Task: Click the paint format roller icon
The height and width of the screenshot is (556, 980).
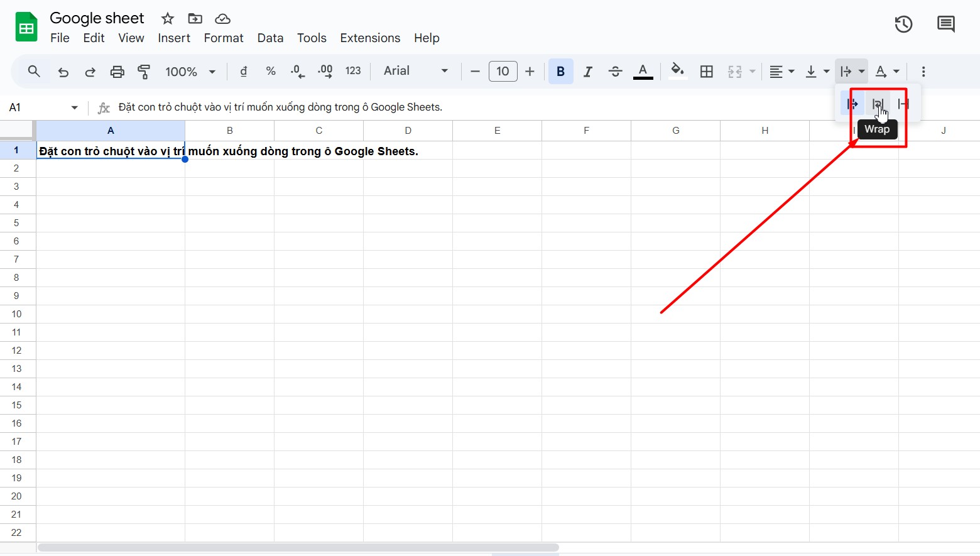Action: point(144,72)
